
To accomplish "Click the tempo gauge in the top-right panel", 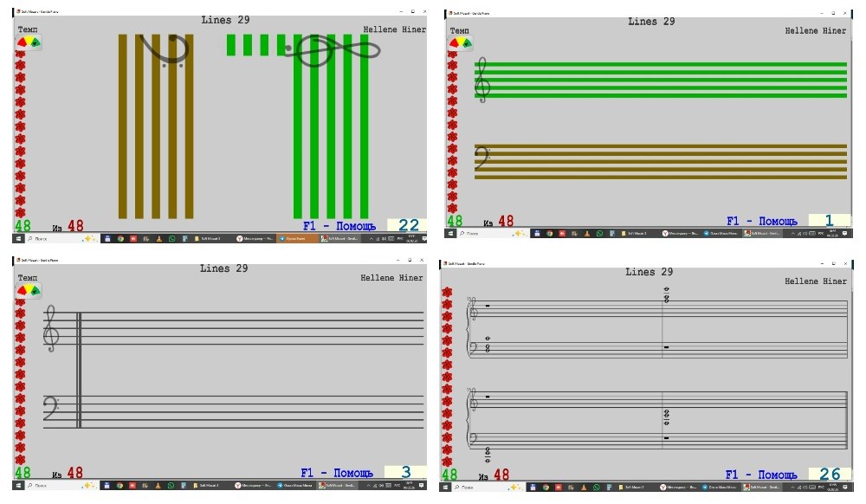I will [x=460, y=42].
